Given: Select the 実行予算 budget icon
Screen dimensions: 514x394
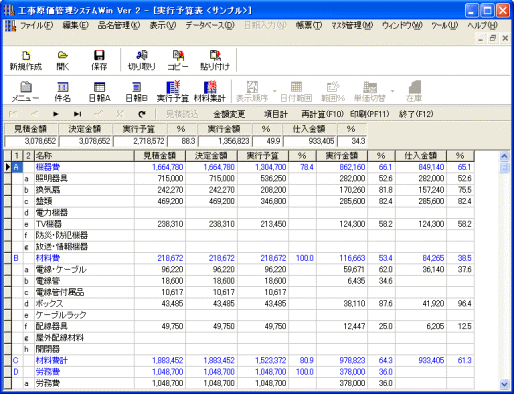Looking at the screenshot, I should click(173, 91).
